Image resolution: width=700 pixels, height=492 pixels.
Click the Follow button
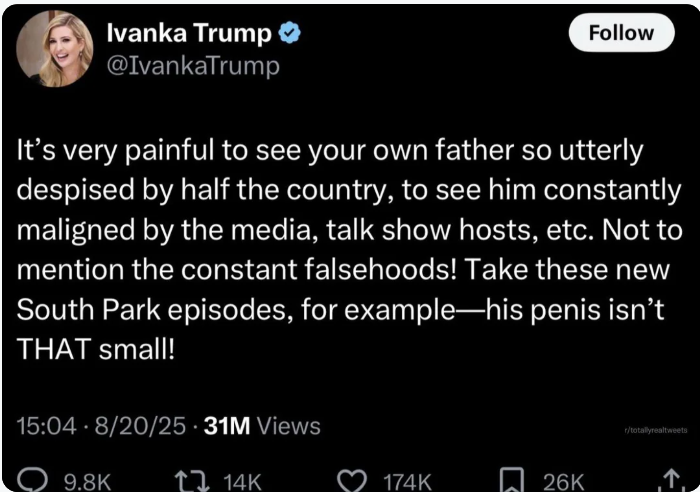[621, 33]
